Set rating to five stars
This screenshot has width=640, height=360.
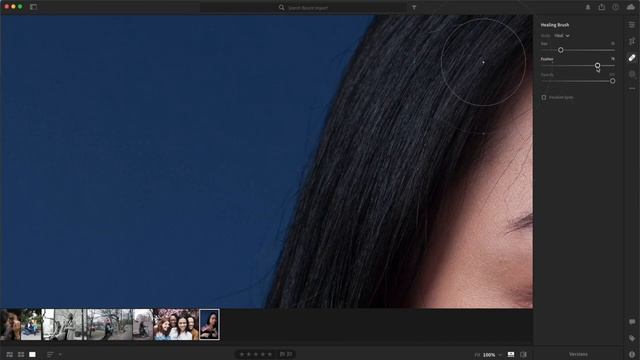click(269, 354)
